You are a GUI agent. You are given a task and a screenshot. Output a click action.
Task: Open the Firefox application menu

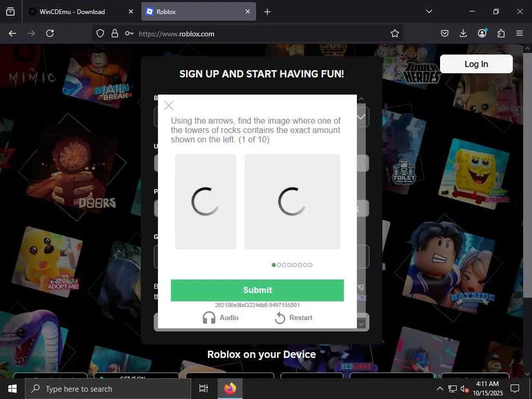coord(520,33)
